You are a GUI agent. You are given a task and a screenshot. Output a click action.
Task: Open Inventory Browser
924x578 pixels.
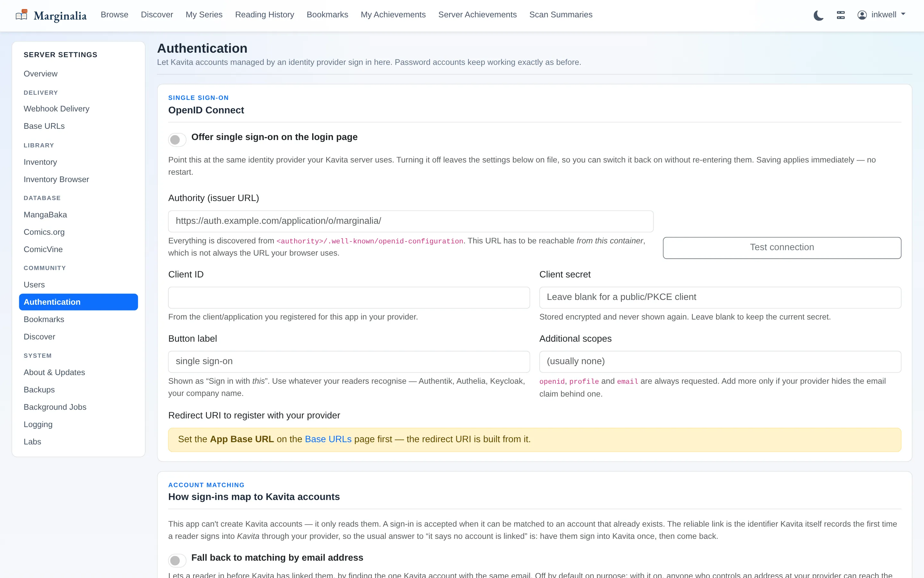click(78, 179)
